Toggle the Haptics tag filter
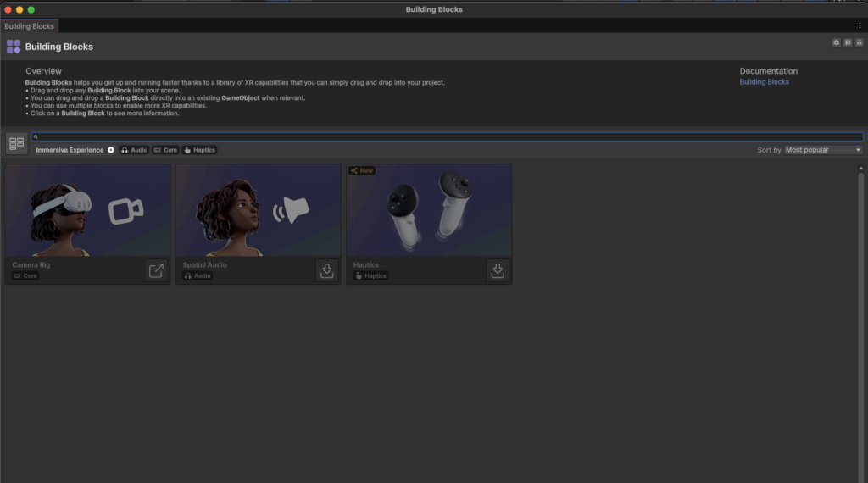 pos(199,150)
